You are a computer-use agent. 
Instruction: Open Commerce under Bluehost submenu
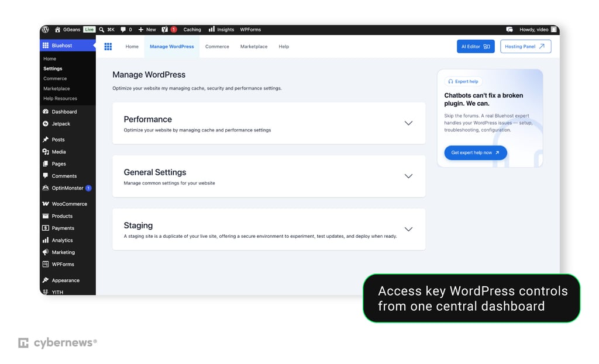pos(55,79)
